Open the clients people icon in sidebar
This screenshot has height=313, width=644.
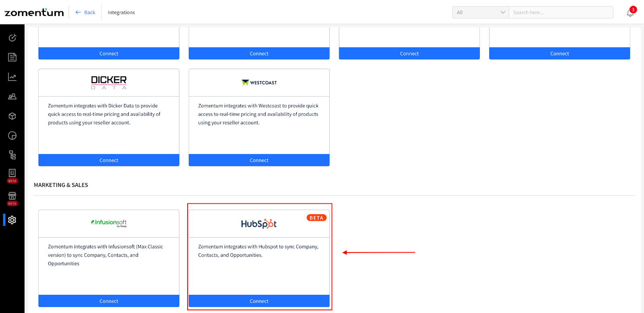[x=12, y=97]
